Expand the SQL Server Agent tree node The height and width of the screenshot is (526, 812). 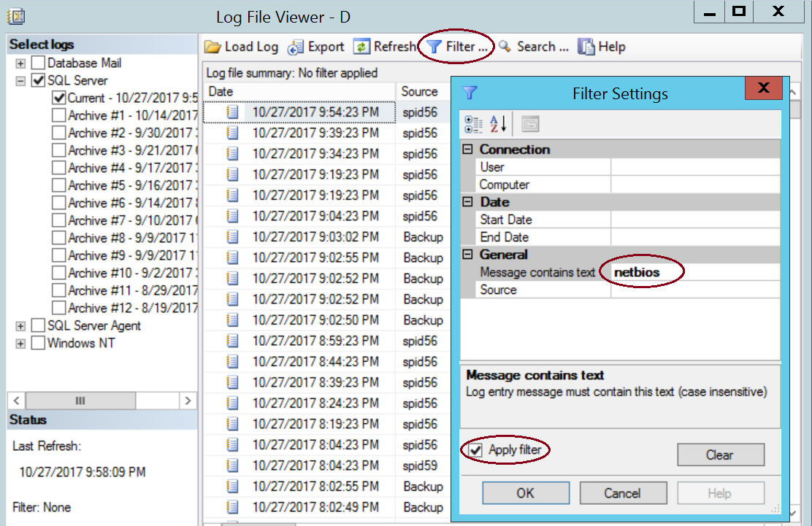(20, 326)
